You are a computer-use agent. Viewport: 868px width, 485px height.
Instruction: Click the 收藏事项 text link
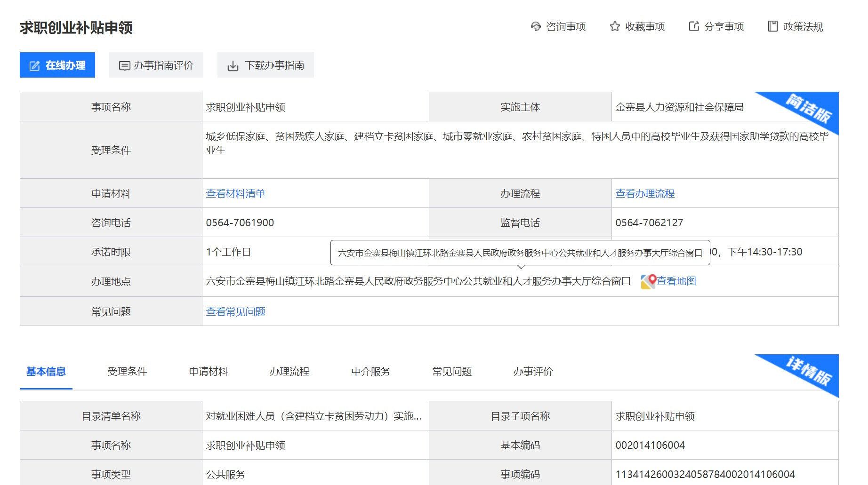point(645,27)
